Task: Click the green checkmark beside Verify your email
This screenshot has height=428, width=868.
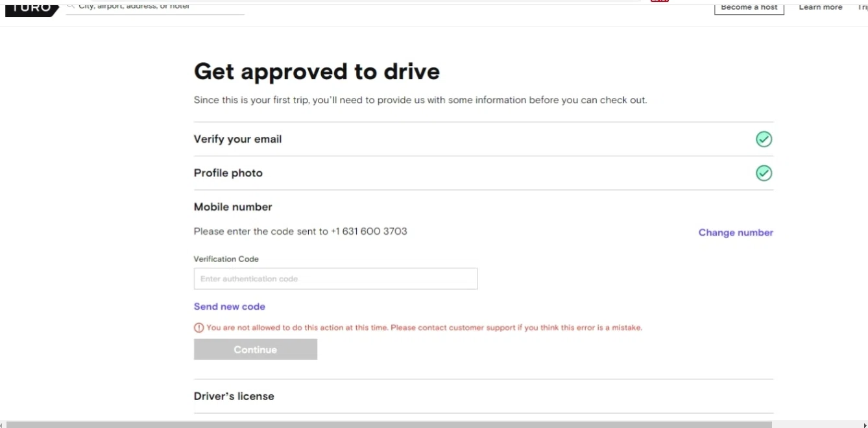Action: [764, 139]
